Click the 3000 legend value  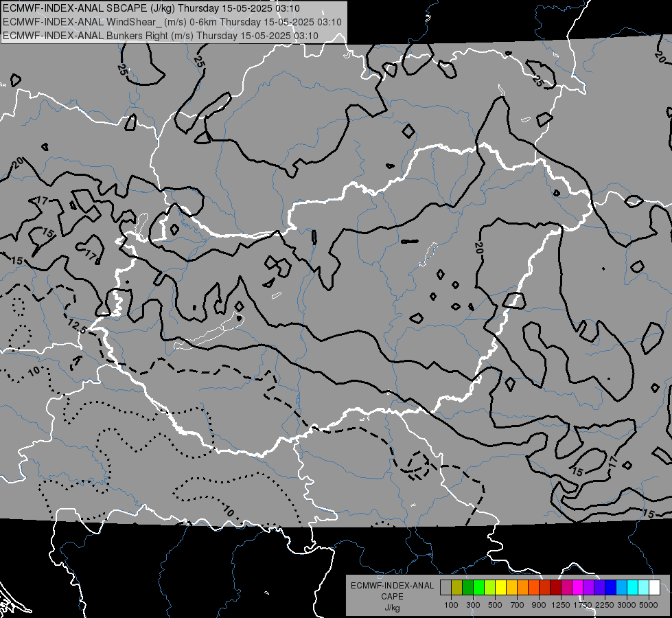(627, 605)
